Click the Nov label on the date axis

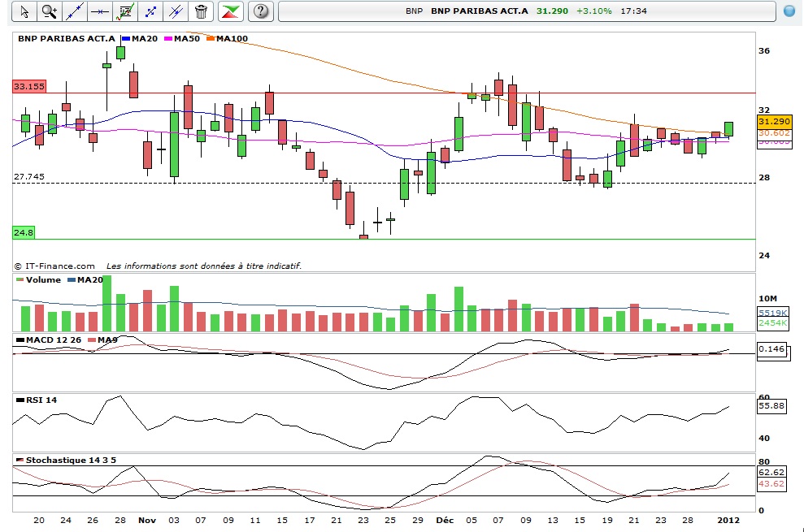click(x=147, y=520)
